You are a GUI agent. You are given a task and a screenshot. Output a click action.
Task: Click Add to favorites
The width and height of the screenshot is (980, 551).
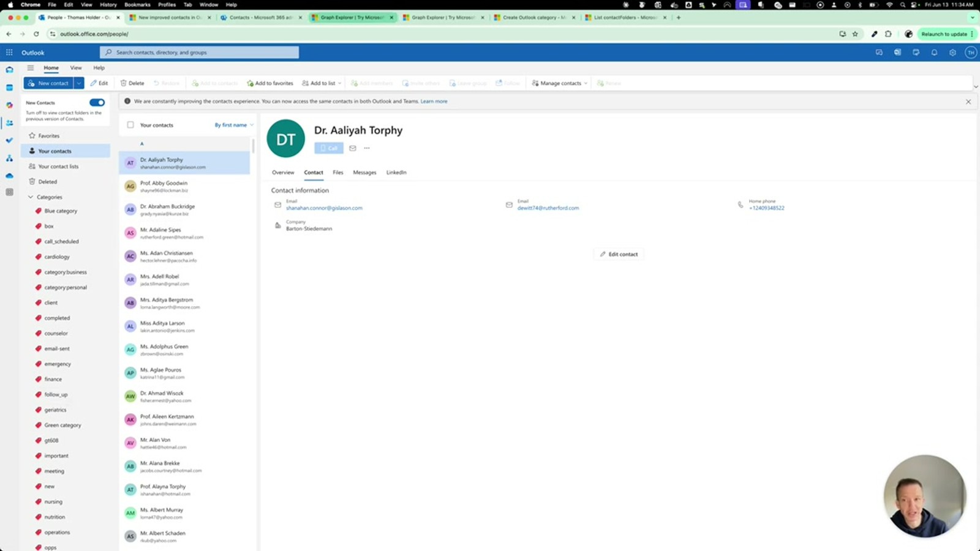pos(270,83)
